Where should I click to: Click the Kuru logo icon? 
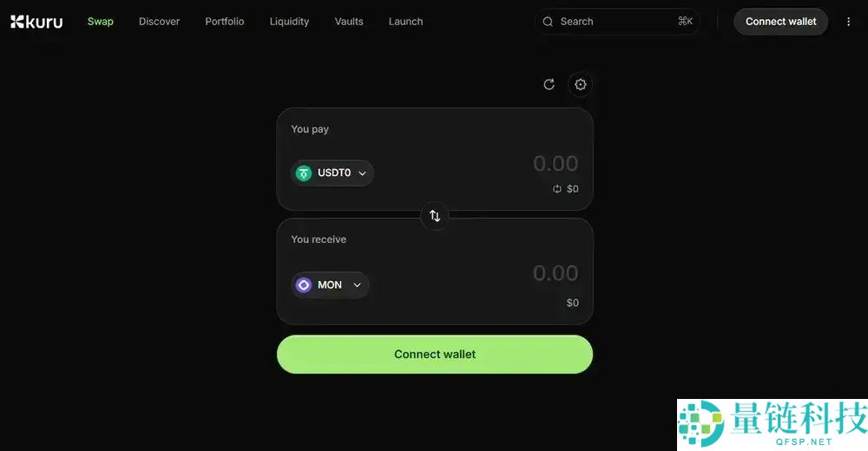(17, 22)
